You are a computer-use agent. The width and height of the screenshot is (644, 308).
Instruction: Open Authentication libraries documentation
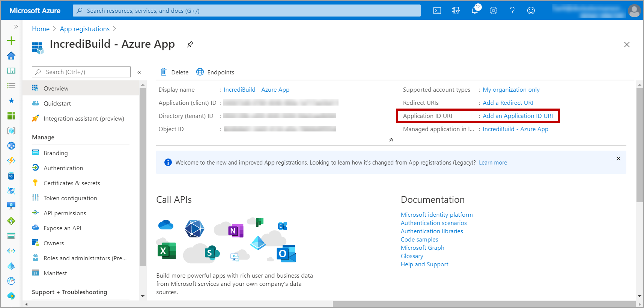tap(432, 231)
